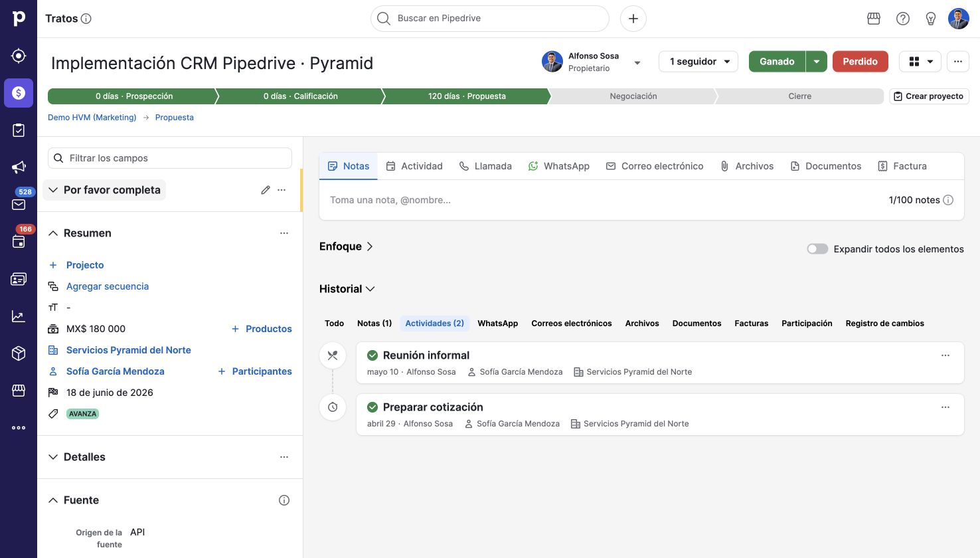
Task: Open Reunión informal activity options ellipsis
Action: click(x=945, y=355)
